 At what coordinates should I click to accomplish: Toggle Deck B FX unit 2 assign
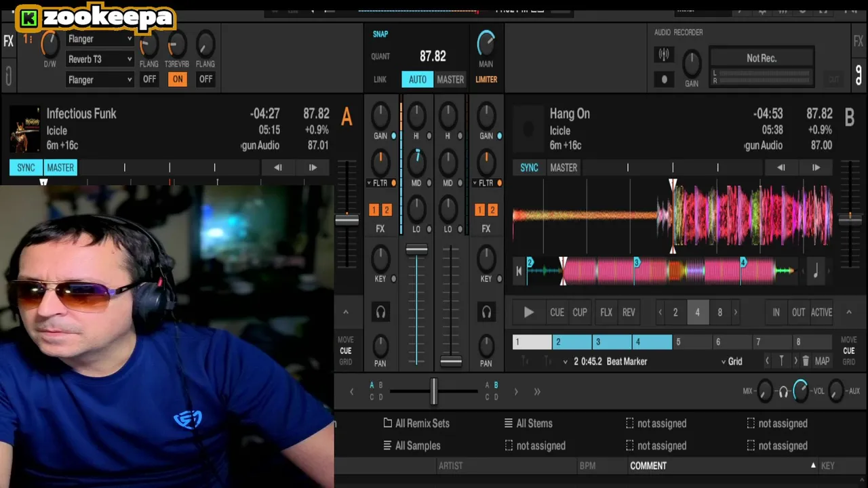click(x=492, y=210)
